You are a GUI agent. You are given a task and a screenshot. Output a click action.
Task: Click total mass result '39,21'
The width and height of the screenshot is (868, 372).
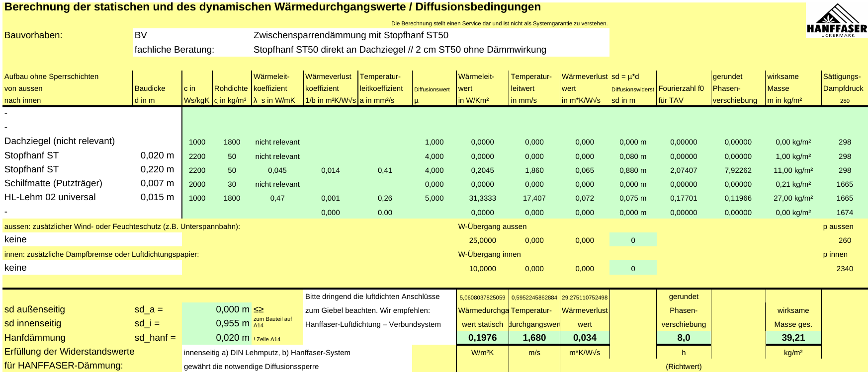(x=793, y=338)
